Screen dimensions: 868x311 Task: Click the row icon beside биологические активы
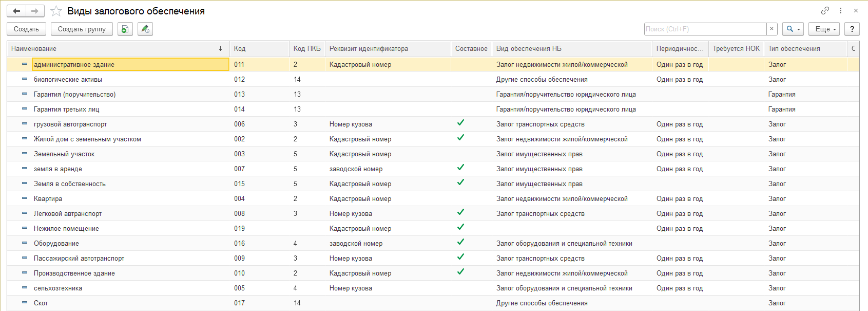tap(25, 79)
